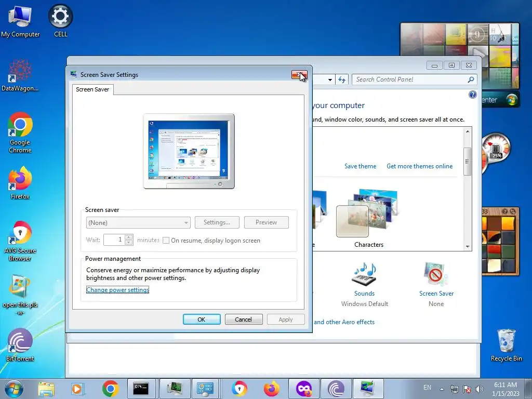Open the My Computer desktop icon
This screenshot has height=399, width=532.
point(20,21)
